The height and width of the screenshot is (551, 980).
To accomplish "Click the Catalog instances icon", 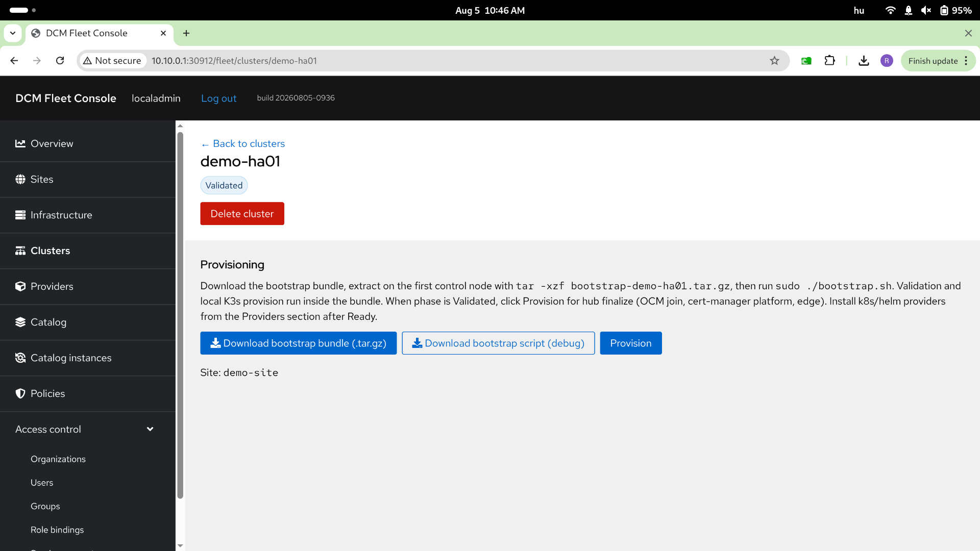I will pos(20,358).
